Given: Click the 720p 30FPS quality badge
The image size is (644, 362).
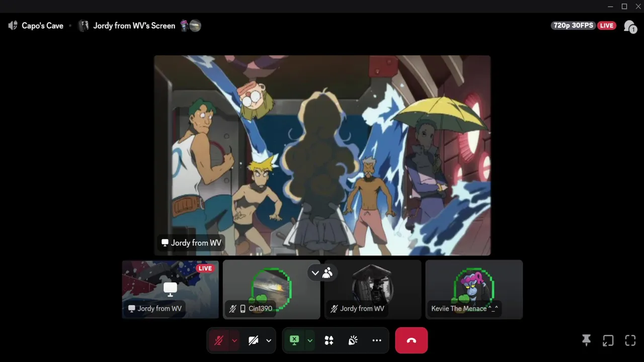Looking at the screenshot, I should pos(574,26).
